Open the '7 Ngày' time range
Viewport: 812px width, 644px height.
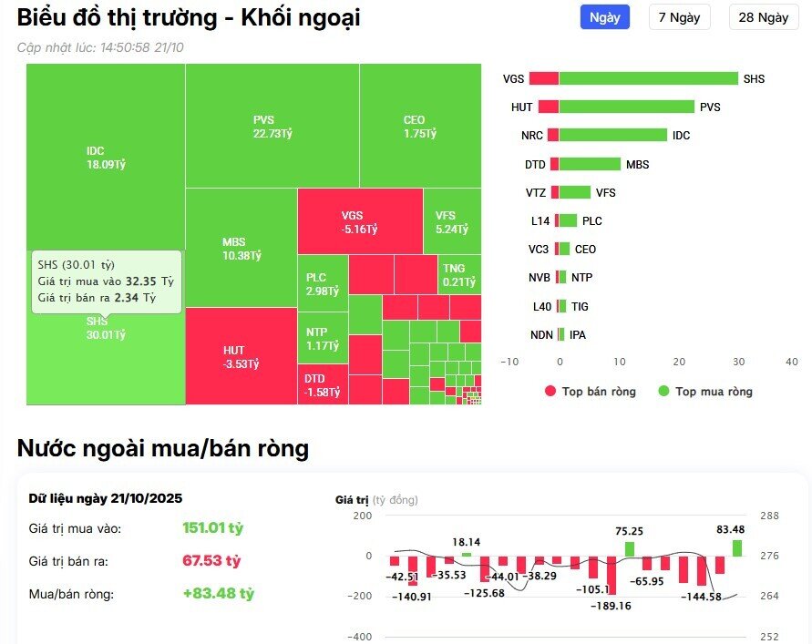coord(679,16)
